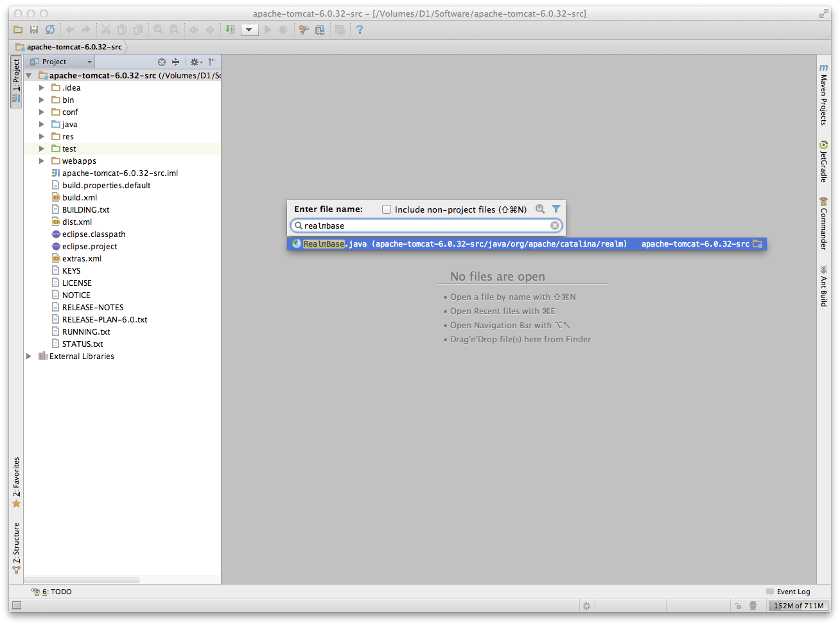840x625 pixels.
Task: Click the Copy icon in toolbar
Action: pyautogui.click(x=122, y=30)
